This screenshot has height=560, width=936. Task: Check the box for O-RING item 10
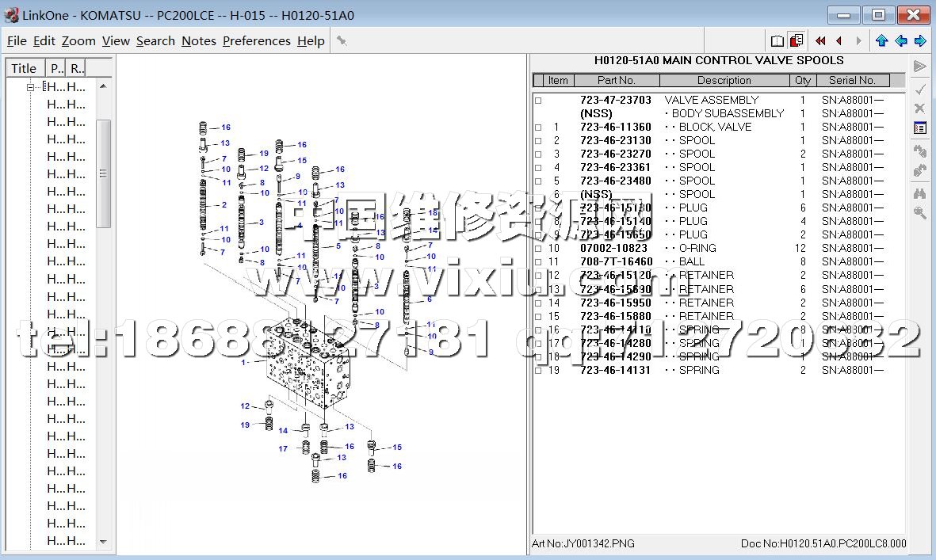tap(538, 249)
